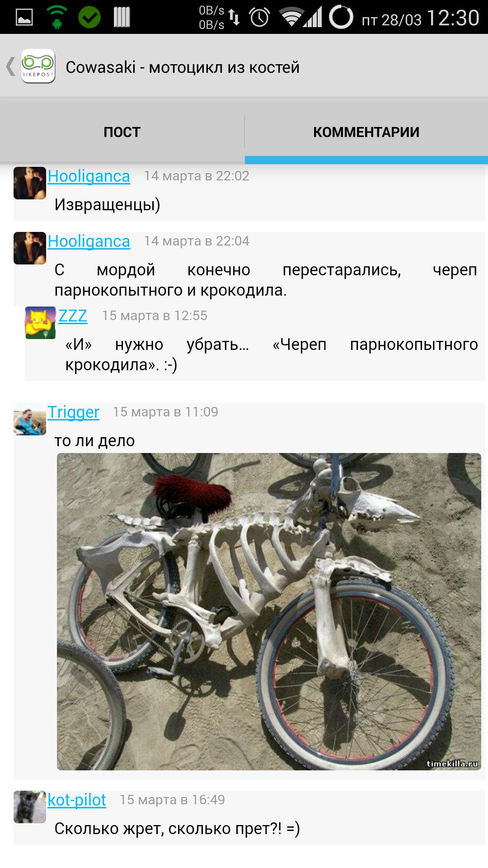
Task: Open the ZZZ username link
Action: [73, 316]
